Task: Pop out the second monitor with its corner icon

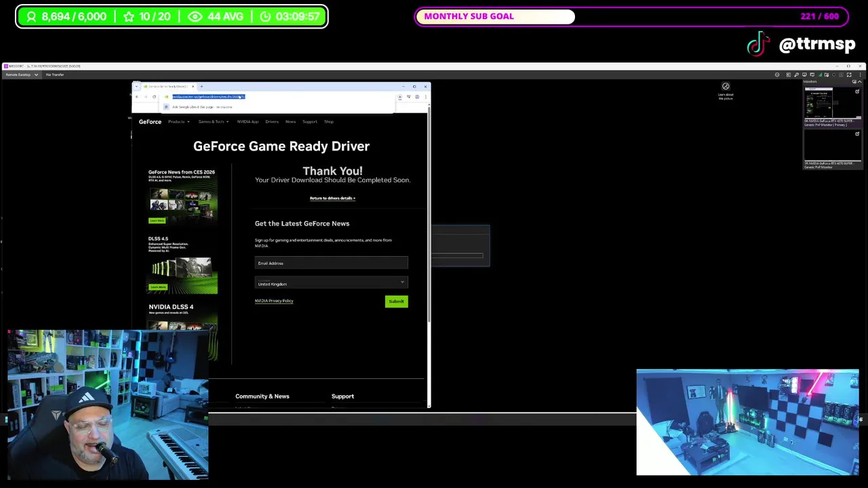Action: click(x=857, y=134)
